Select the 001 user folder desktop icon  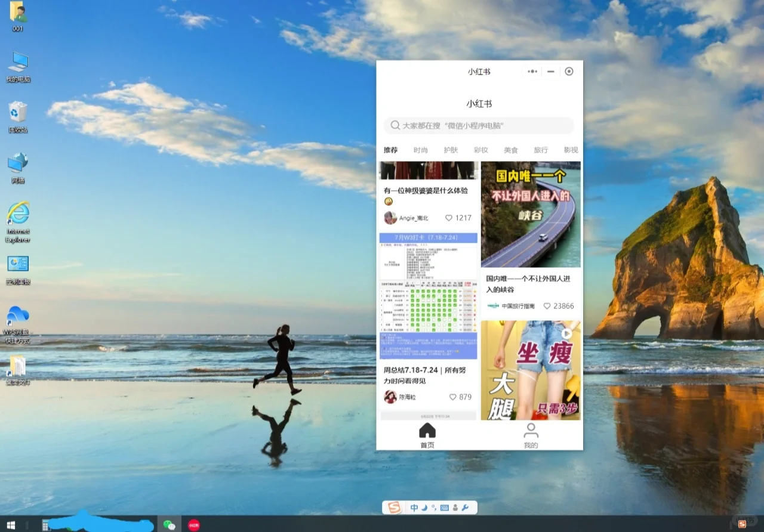[17, 16]
